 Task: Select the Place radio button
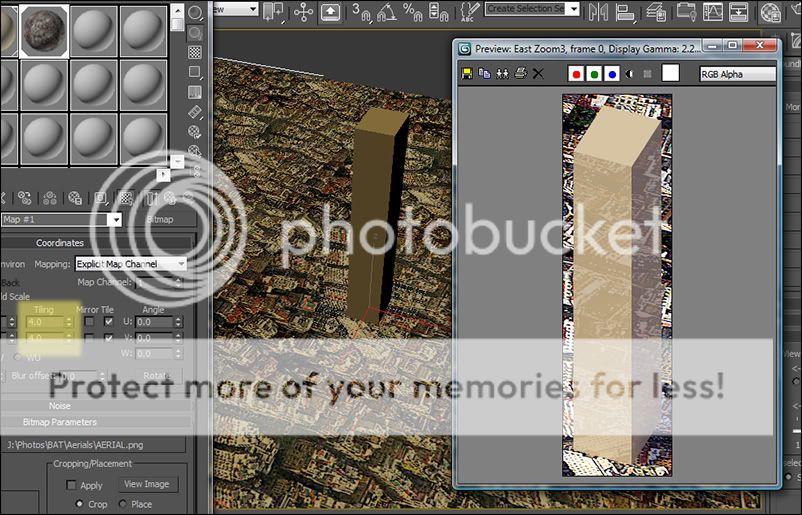[122, 504]
